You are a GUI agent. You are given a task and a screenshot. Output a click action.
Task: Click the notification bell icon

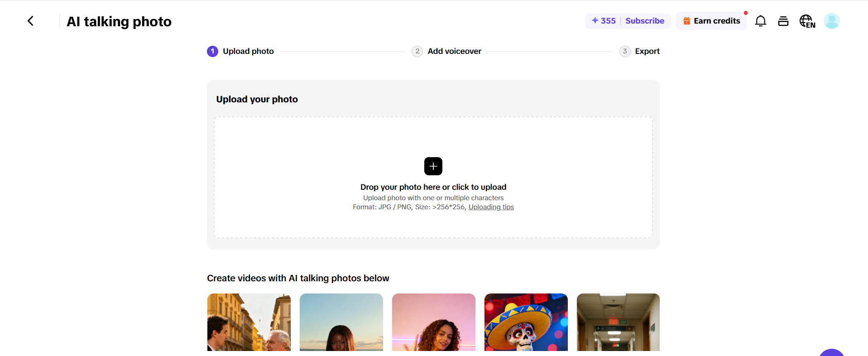coord(760,21)
